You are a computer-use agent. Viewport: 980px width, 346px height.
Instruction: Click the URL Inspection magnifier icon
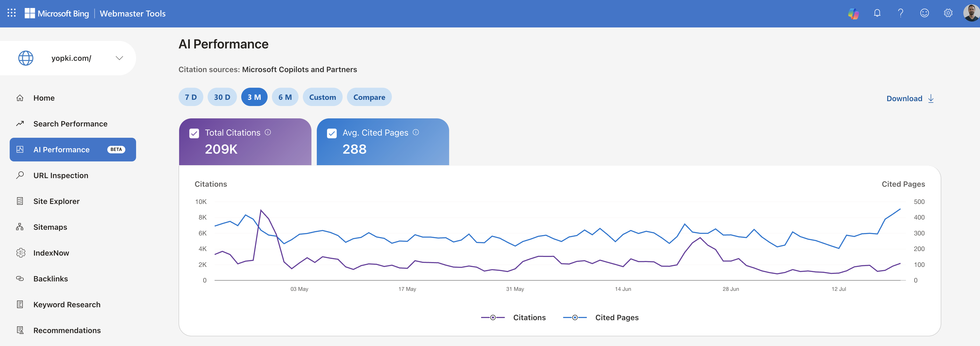[20, 175]
